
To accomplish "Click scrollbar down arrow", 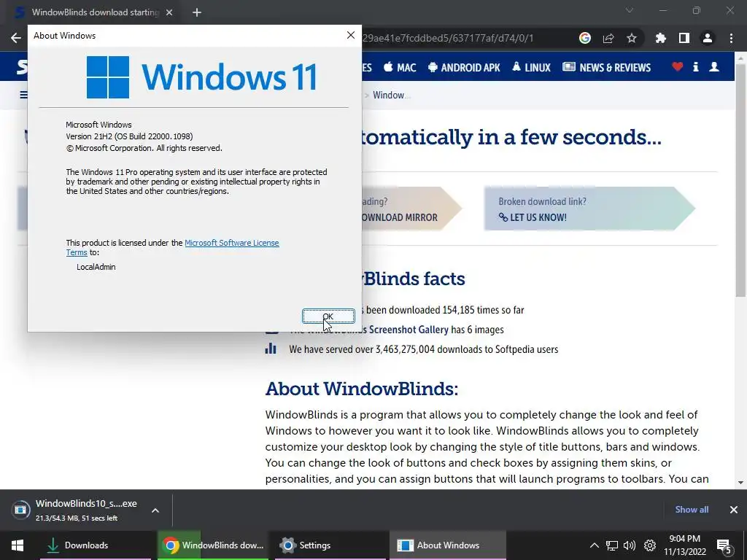I will tap(740, 483).
